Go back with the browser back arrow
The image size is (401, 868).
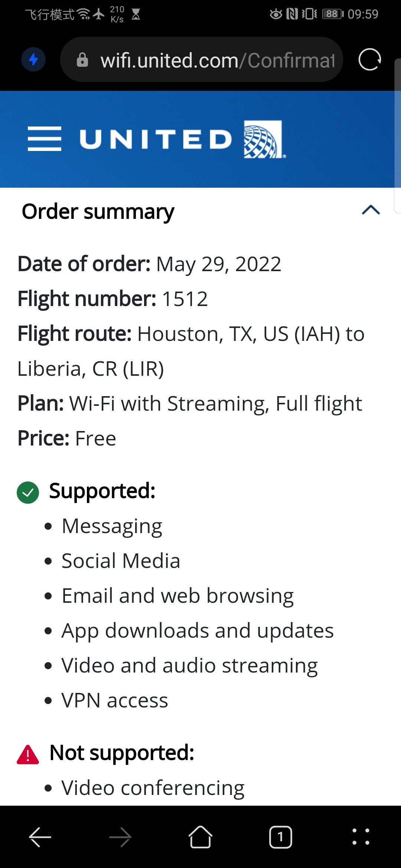click(x=40, y=837)
